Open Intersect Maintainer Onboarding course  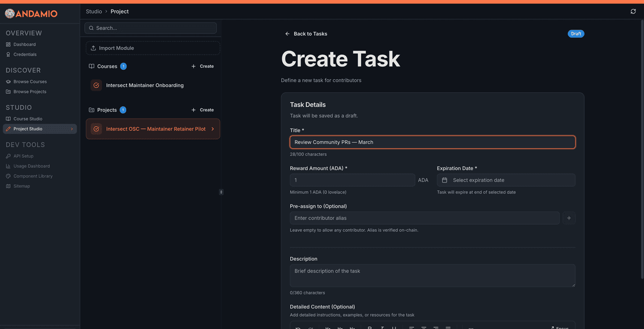[x=153, y=85]
